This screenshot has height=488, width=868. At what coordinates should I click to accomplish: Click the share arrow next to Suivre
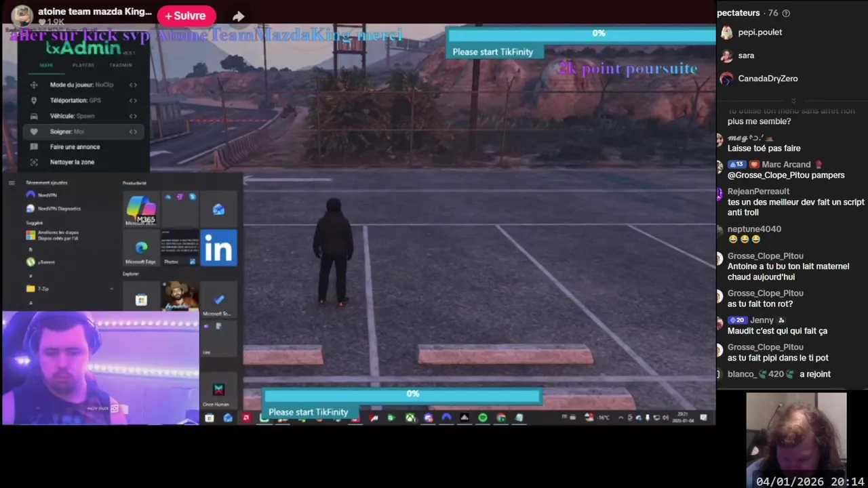click(238, 16)
